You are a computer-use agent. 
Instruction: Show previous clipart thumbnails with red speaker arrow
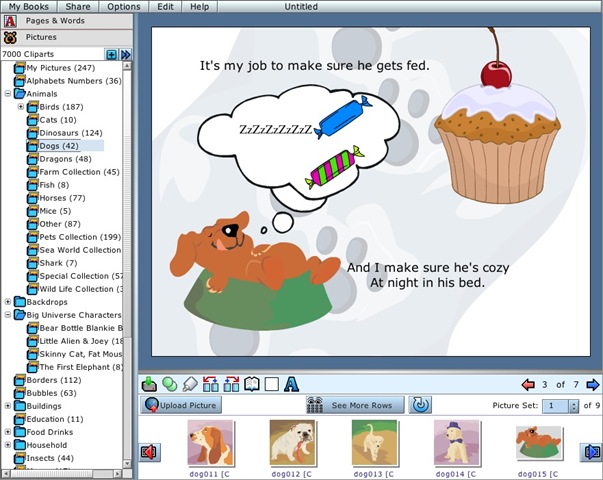click(x=149, y=452)
